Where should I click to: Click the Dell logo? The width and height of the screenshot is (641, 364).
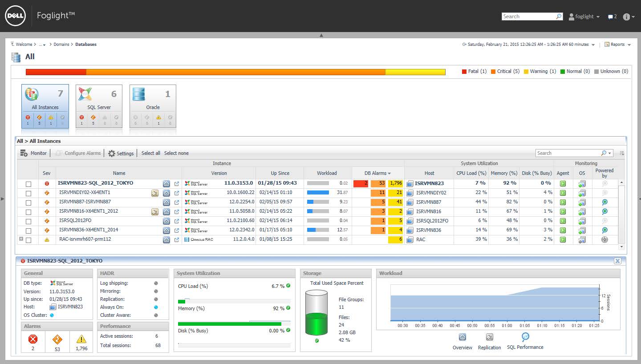(x=16, y=16)
